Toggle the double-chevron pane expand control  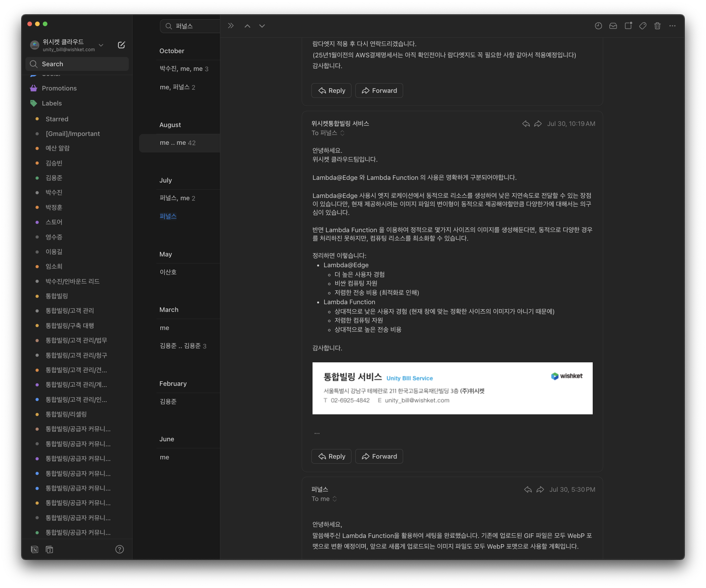(231, 26)
